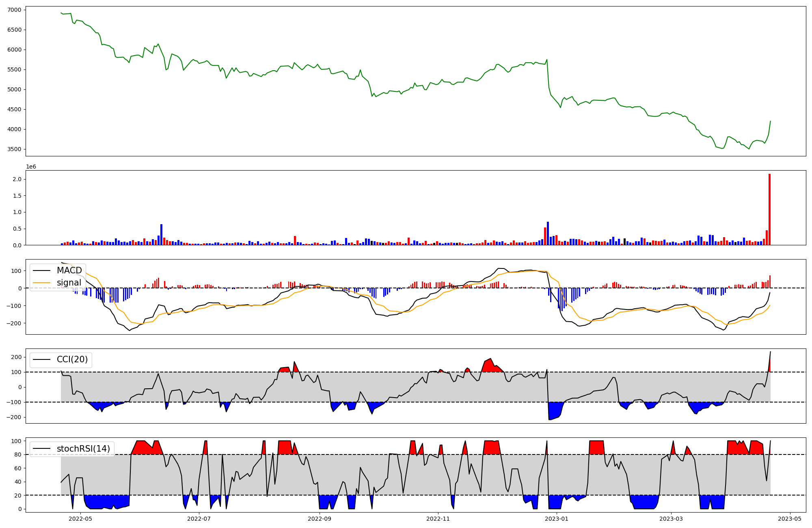Viewport: 812px width, 528px height.
Task: Click the 7000 price axis label
Action: tap(14, 10)
